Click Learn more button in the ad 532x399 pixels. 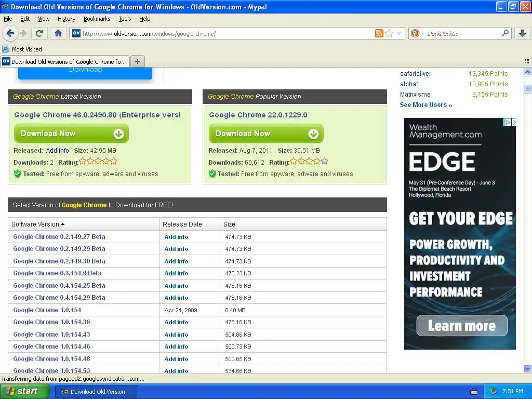click(462, 326)
